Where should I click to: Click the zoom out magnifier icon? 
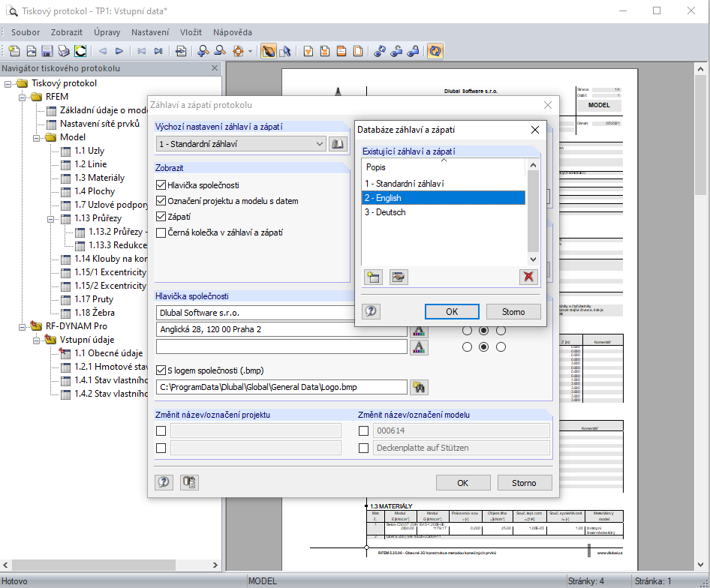(220, 51)
